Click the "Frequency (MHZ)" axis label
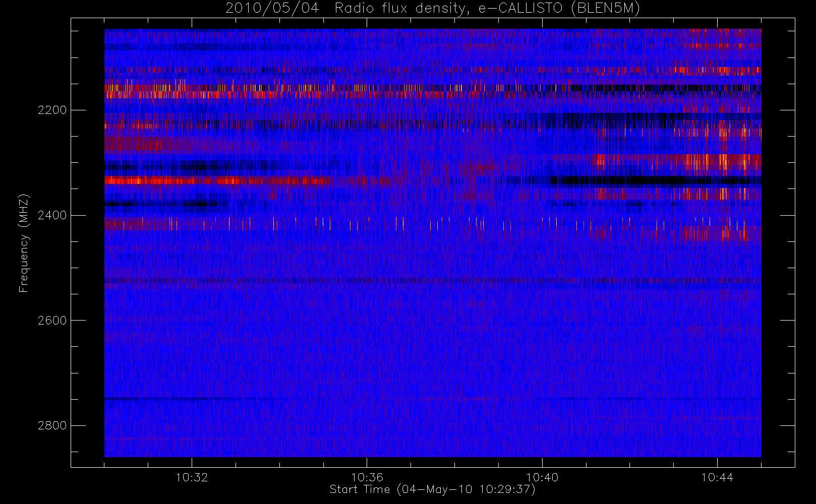The height and width of the screenshot is (504, 816). [x=23, y=243]
